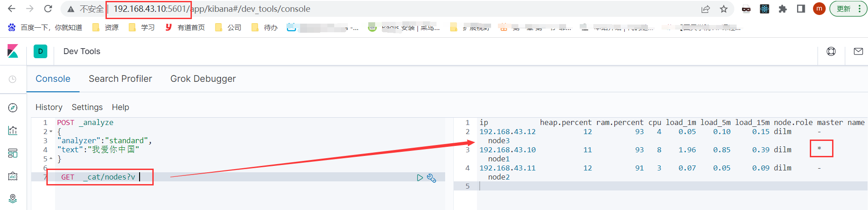Open Dashboard icon in sidebar

(x=13, y=153)
